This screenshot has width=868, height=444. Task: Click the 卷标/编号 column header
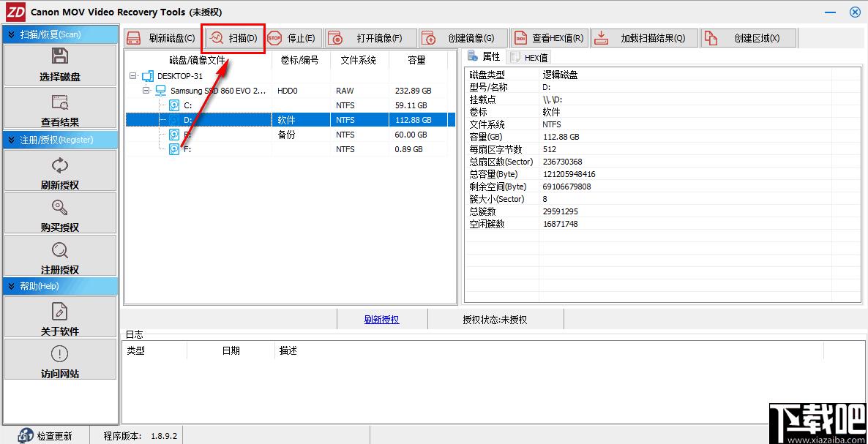(300, 60)
